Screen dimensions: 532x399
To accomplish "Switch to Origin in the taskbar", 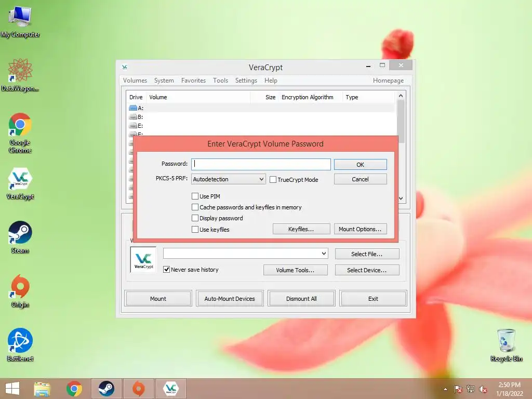I will click(138, 389).
